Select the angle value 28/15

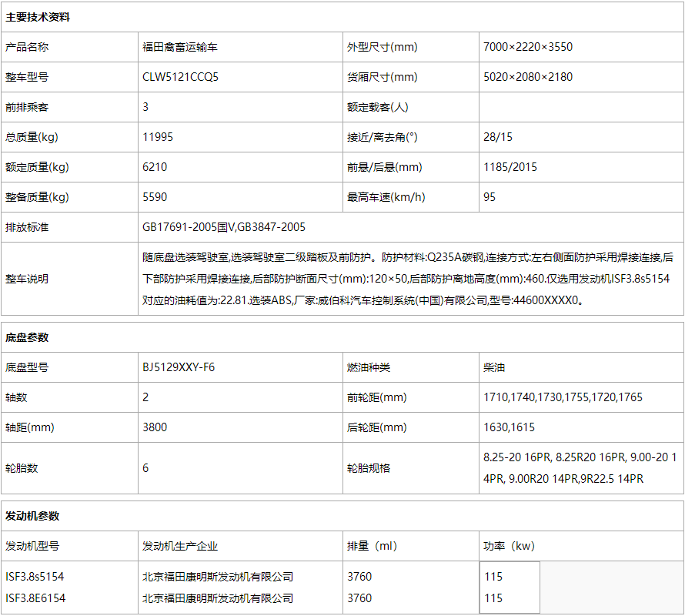pos(497,137)
